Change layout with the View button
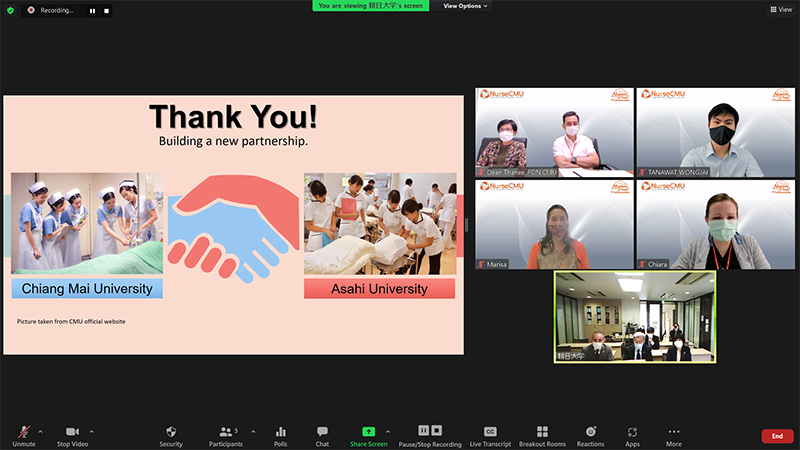Viewport: 800px width, 450px height. pos(781,9)
